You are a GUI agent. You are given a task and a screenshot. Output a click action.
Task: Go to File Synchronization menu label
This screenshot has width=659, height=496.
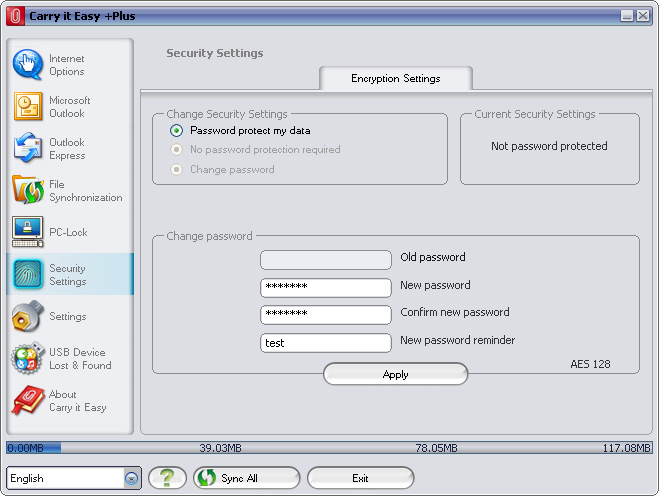click(86, 191)
